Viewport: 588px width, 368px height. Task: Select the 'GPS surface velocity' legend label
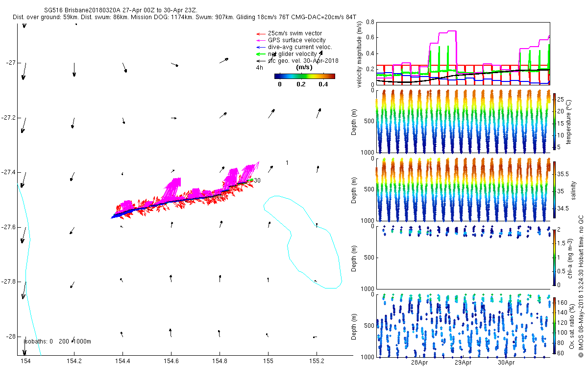[297, 40]
